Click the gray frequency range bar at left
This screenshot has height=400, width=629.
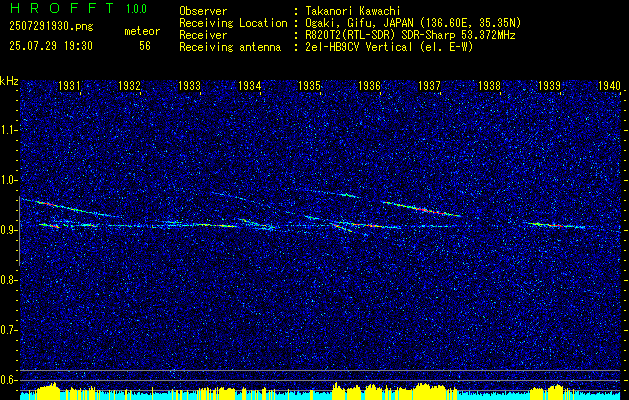[19, 231]
